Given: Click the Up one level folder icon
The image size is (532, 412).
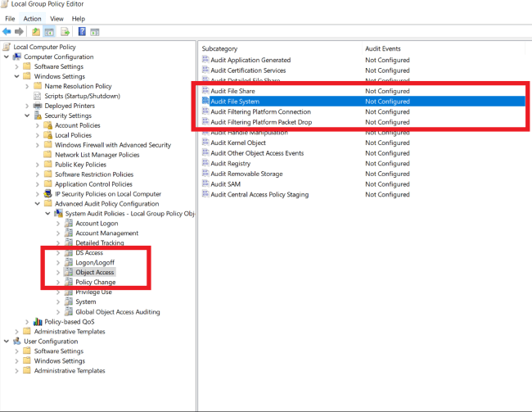Looking at the screenshot, I should point(36,32).
